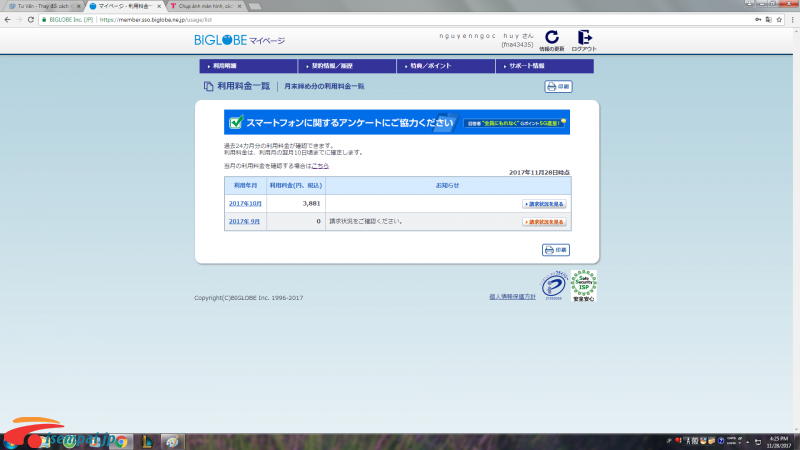
Task: Click the taskbar clock showing 4:25 PM
Action: pyautogui.click(x=779, y=442)
